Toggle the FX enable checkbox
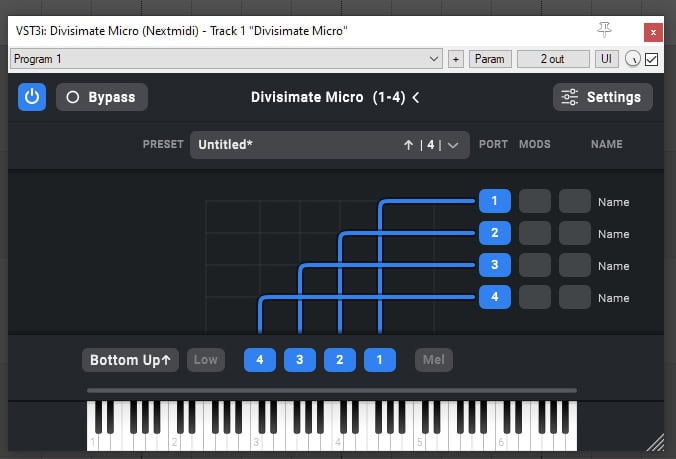The image size is (676, 459). coord(651,59)
